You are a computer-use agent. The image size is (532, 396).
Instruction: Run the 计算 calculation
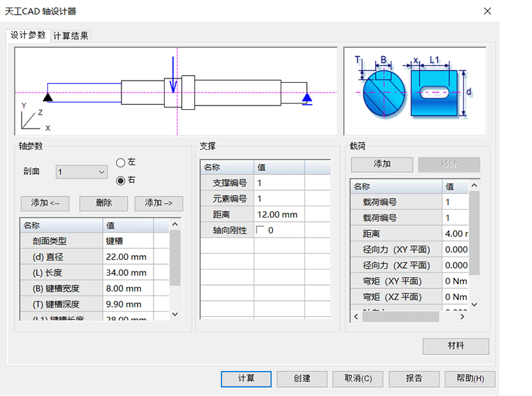point(246,379)
